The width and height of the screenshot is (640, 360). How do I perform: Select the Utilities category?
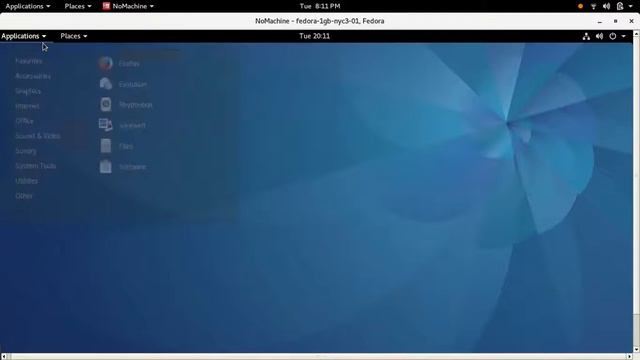(27, 181)
